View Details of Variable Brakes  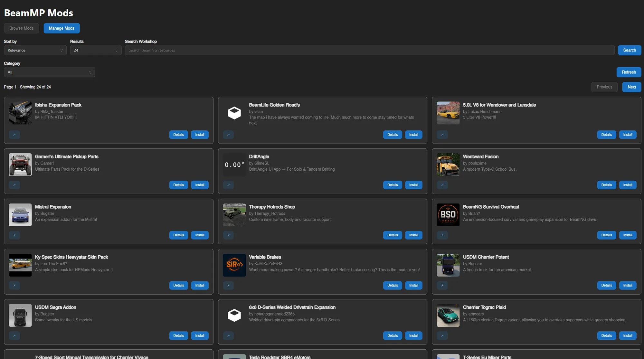pos(393,285)
